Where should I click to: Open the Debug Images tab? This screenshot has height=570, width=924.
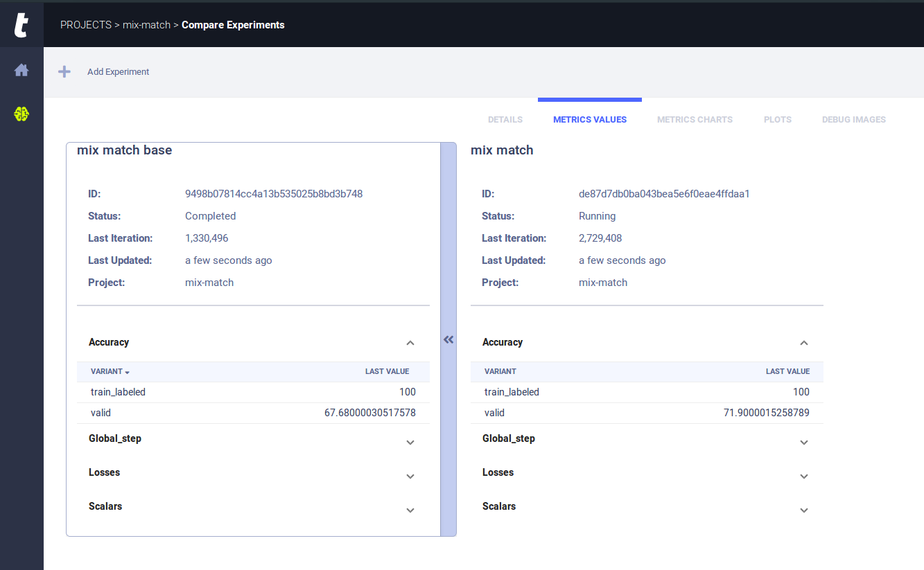(854, 120)
